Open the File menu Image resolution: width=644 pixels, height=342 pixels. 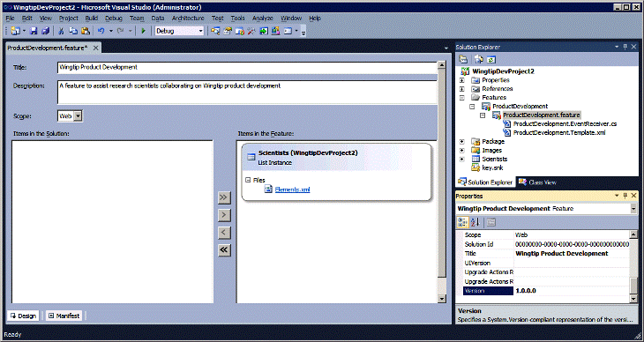(x=11, y=18)
